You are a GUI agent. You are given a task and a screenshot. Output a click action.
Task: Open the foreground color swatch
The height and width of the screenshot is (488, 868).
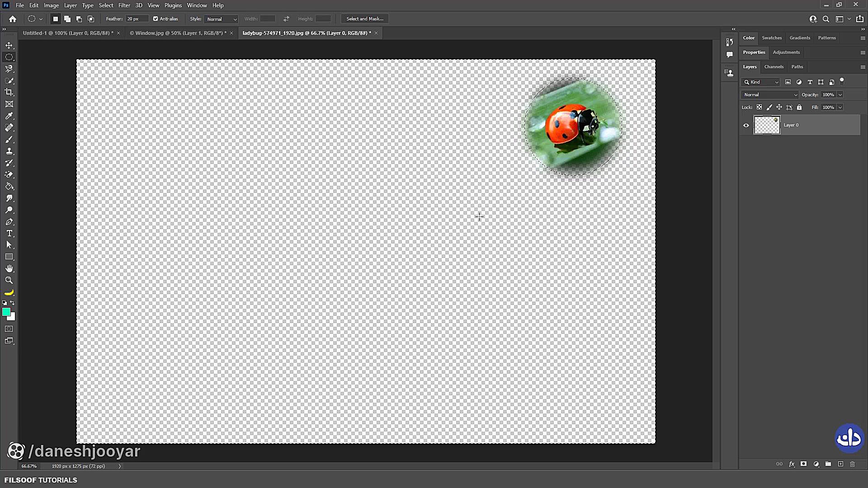point(6,312)
